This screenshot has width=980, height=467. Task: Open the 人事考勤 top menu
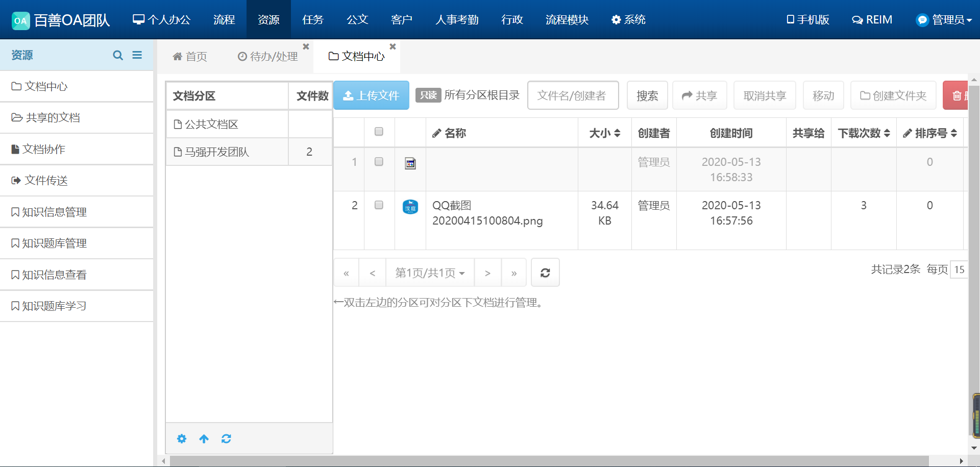[457, 20]
